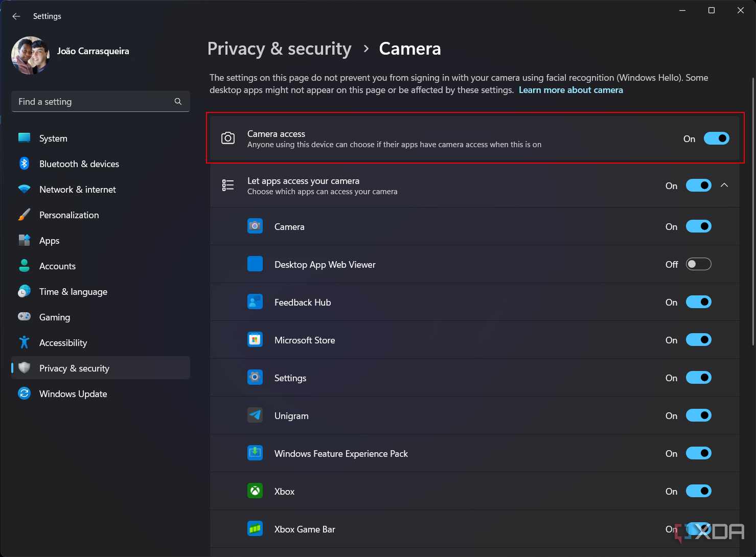Click the Camera page heading

click(410, 49)
